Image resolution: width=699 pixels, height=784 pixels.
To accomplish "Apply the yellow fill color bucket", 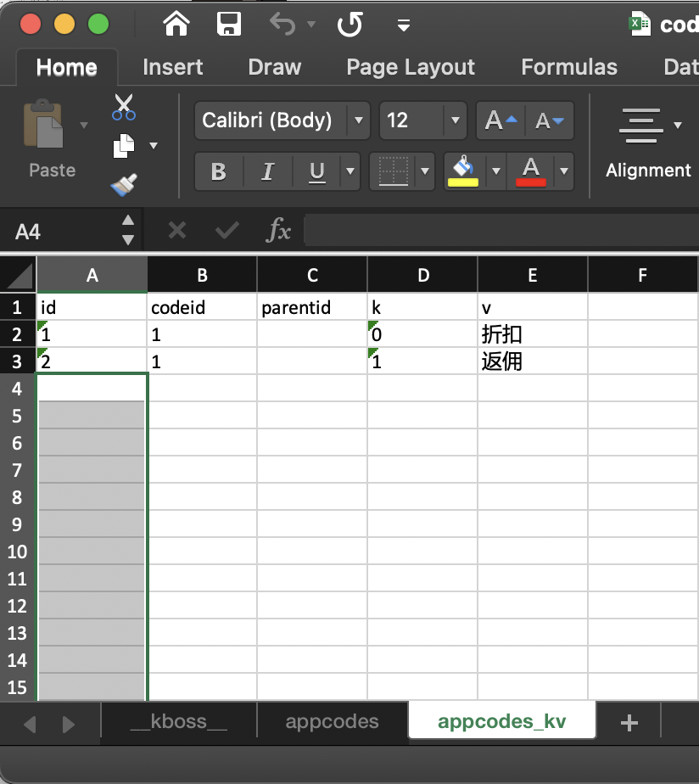I will [463, 172].
